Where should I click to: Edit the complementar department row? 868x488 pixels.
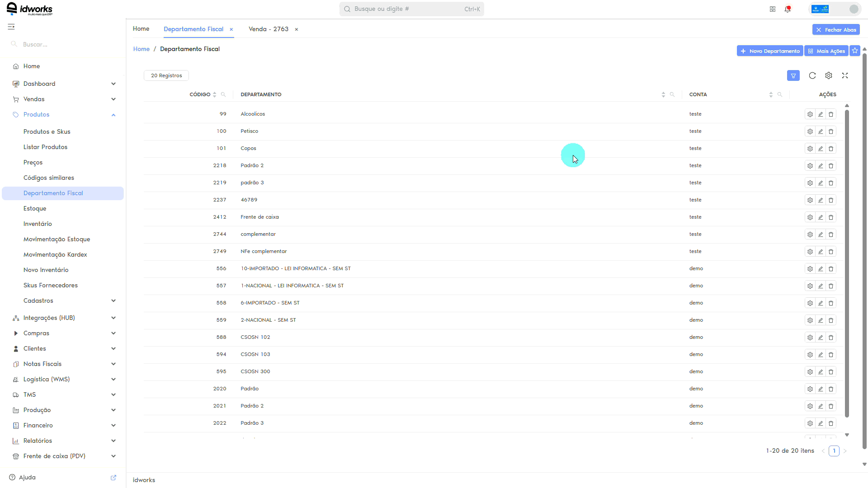[x=821, y=235]
